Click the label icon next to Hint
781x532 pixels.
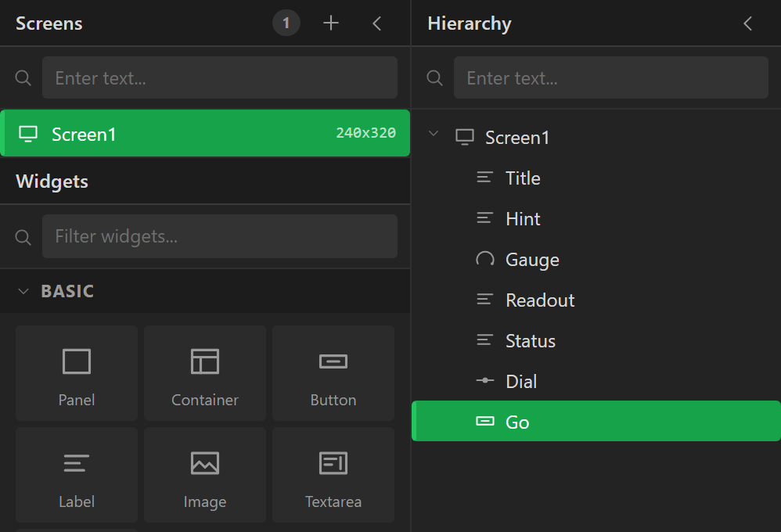(x=484, y=217)
